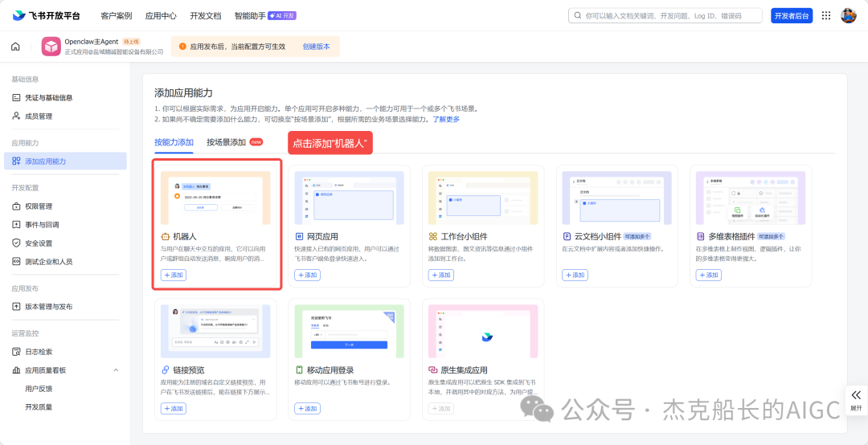
Task: Open 版本管理与发布 in sidebar
Action: [x=65, y=307]
